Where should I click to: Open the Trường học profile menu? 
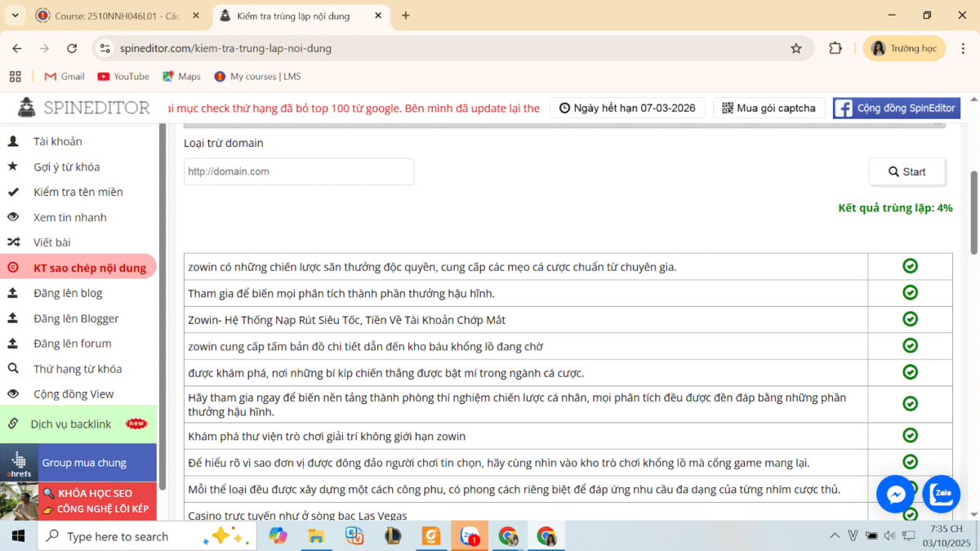[904, 48]
